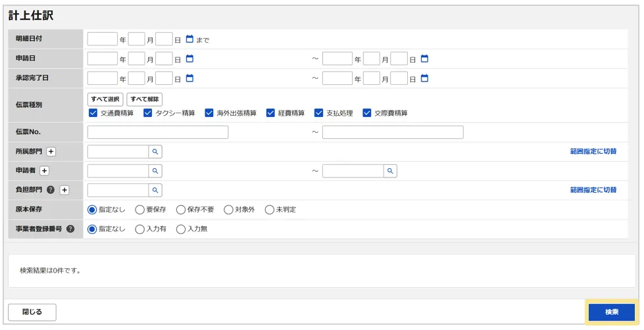644x330 pixels.
Task: Expand 負担部門 rows with plus button
Action: click(x=64, y=190)
